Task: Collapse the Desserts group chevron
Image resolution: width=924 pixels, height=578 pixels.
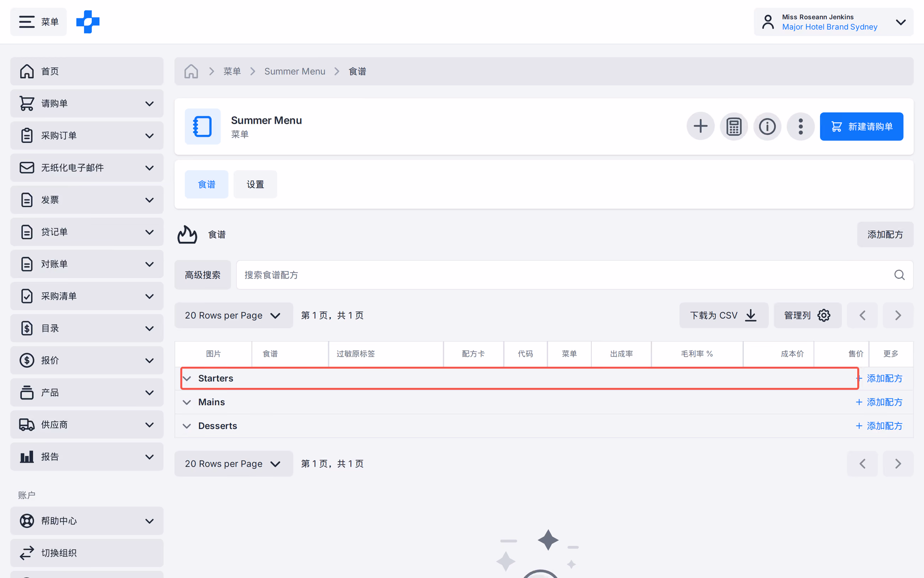Action: click(187, 426)
